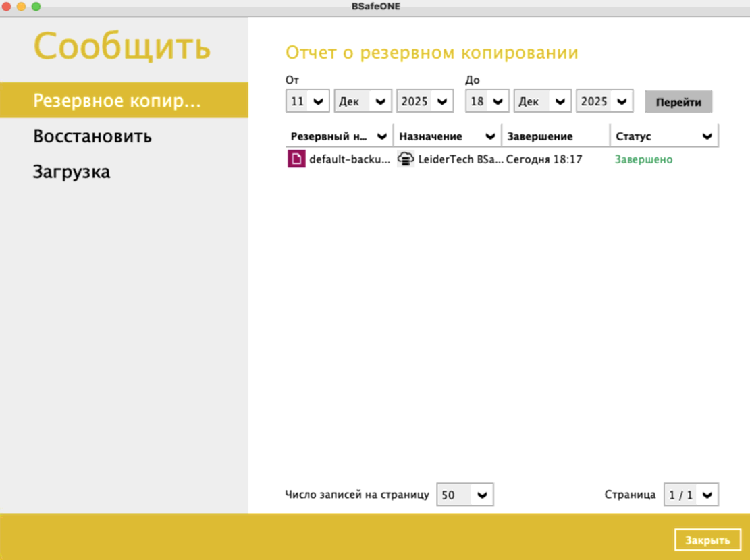
Task: Open the end day dropdown showing 18
Action: (x=487, y=102)
